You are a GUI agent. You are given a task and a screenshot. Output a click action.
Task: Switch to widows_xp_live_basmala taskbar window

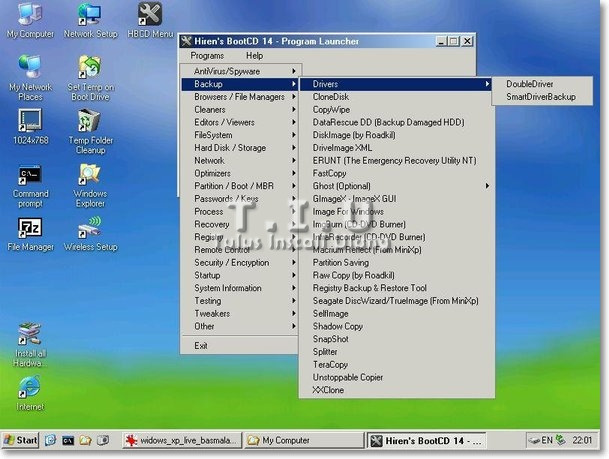(x=182, y=440)
